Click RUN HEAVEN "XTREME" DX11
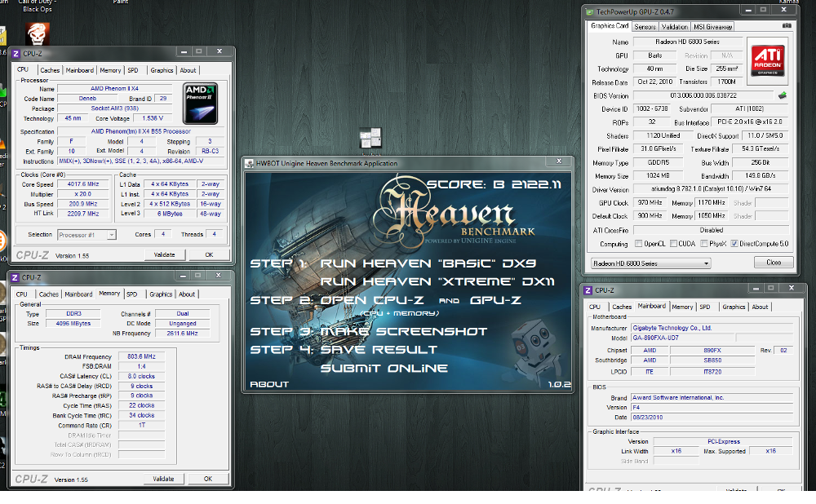This screenshot has height=504, width=816. 437,281
